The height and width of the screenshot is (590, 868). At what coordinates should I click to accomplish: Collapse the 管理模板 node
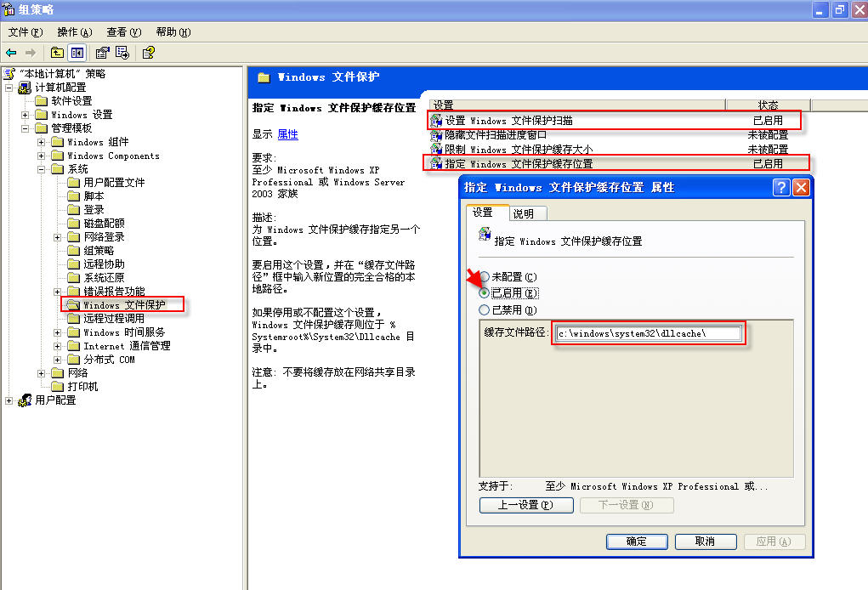click(x=25, y=128)
